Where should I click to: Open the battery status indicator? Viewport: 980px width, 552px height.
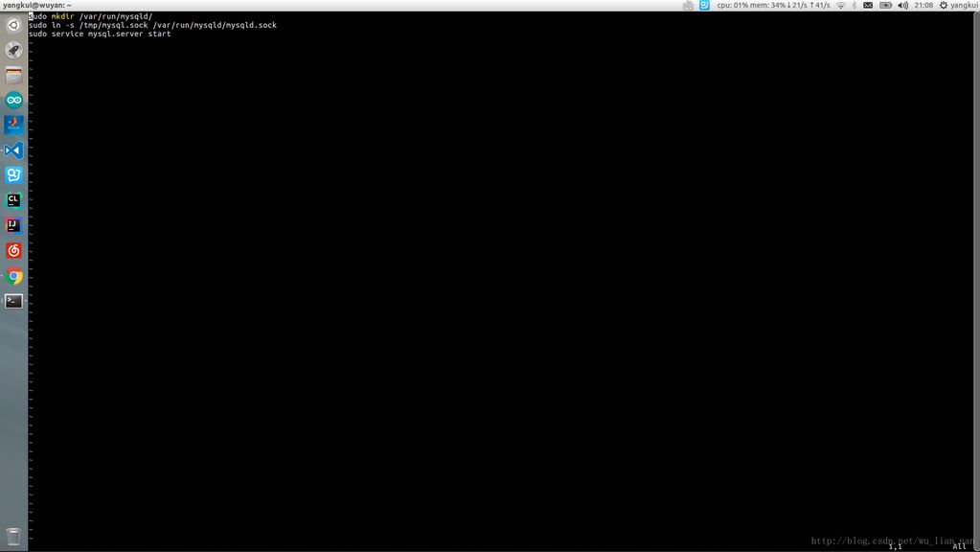(885, 5)
